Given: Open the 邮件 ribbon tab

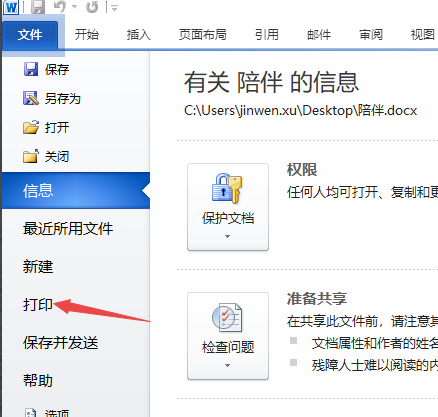Looking at the screenshot, I should pos(319,35).
